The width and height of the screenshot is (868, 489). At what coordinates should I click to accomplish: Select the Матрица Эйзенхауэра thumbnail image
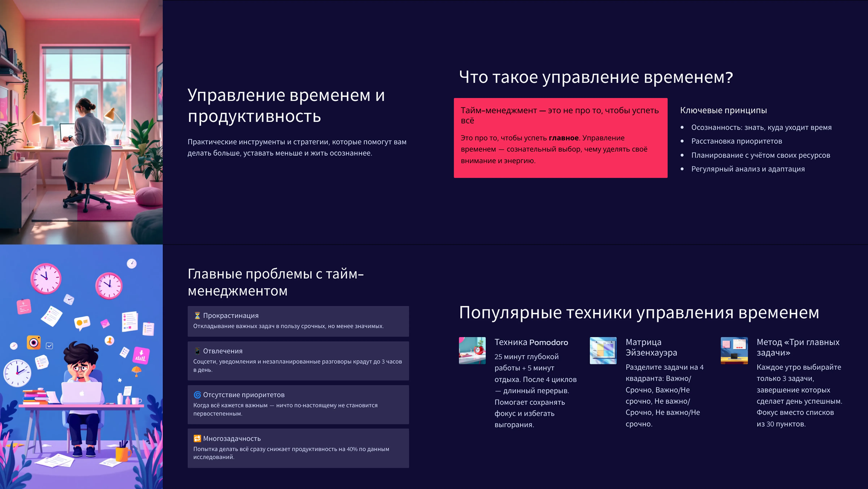603,350
